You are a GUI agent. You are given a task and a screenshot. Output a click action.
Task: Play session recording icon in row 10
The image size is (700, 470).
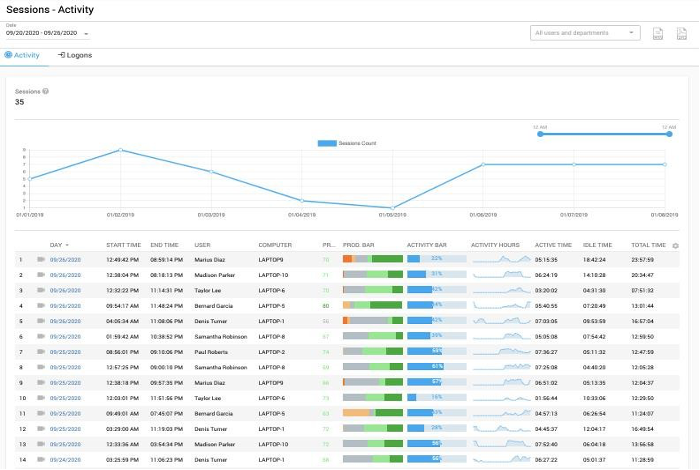pyautogui.click(x=41, y=398)
